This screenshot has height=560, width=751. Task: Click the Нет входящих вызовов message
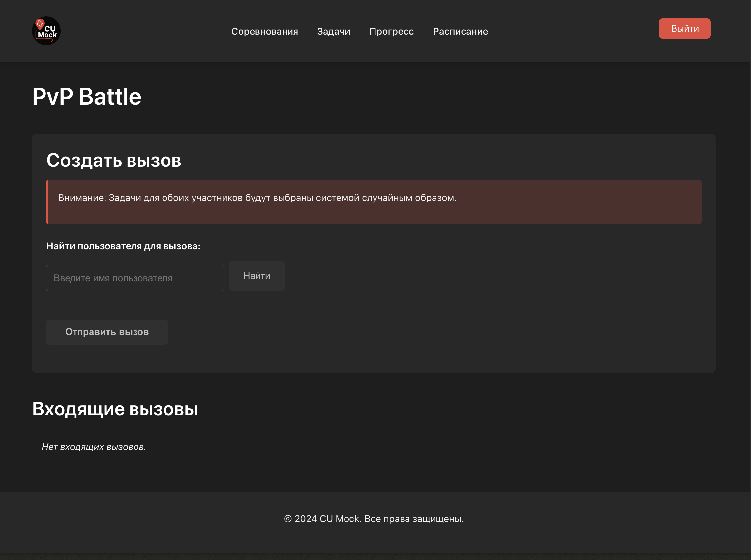94,447
